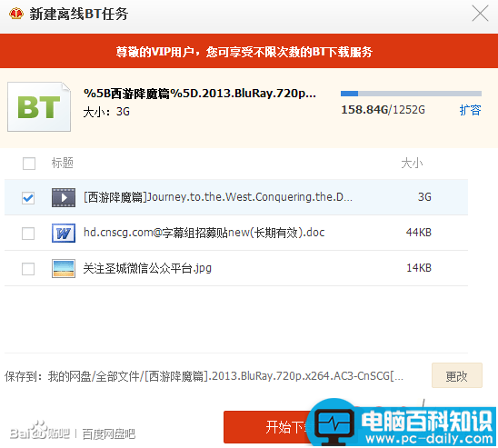Click the large BT torrent file icon
The width and height of the screenshot is (498, 448).
click(39, 106)
